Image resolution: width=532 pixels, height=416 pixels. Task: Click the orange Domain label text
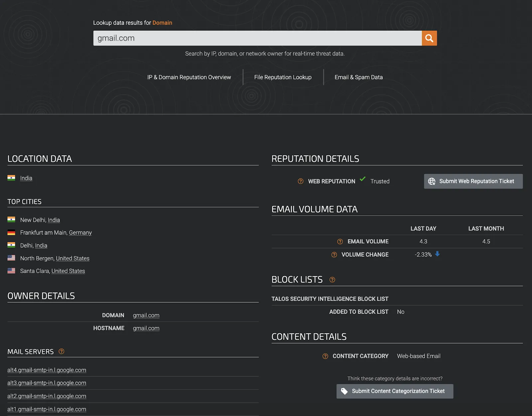pyautogui.click(x=162, y=23)
